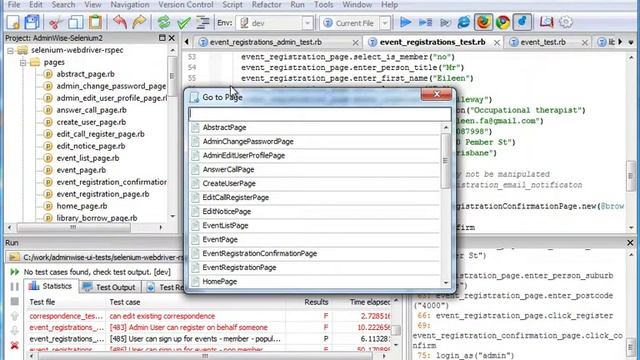Viewport: 640px width, 360px height.
Task: Switch to the Statistics tab
Action: tap(50, 286)
